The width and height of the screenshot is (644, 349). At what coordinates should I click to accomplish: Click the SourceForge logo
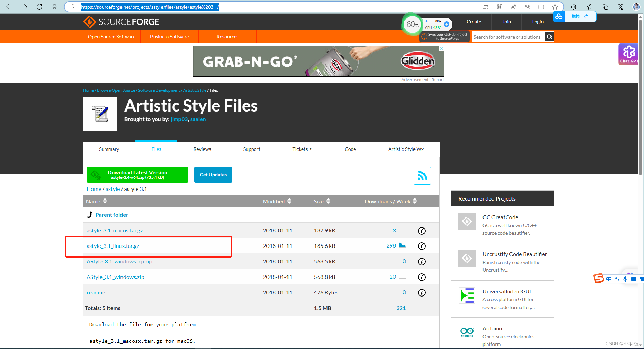click(x=121, y=22)
